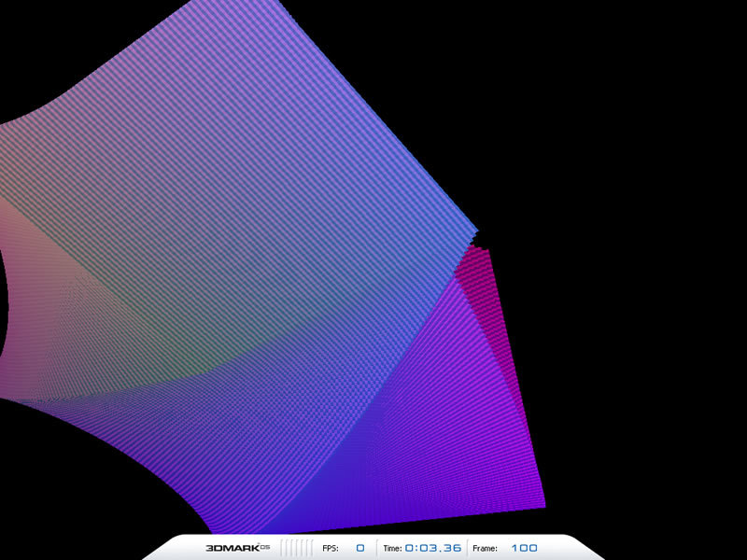Click the FPS value 0
Image resolution: width=747 pixels, height=560 pixels.
point(360,548)
